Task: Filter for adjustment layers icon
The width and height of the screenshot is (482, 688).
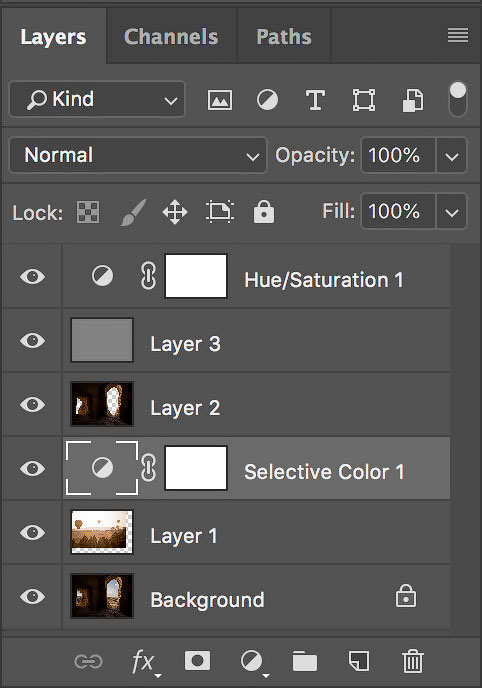Action: coord(267,100)
